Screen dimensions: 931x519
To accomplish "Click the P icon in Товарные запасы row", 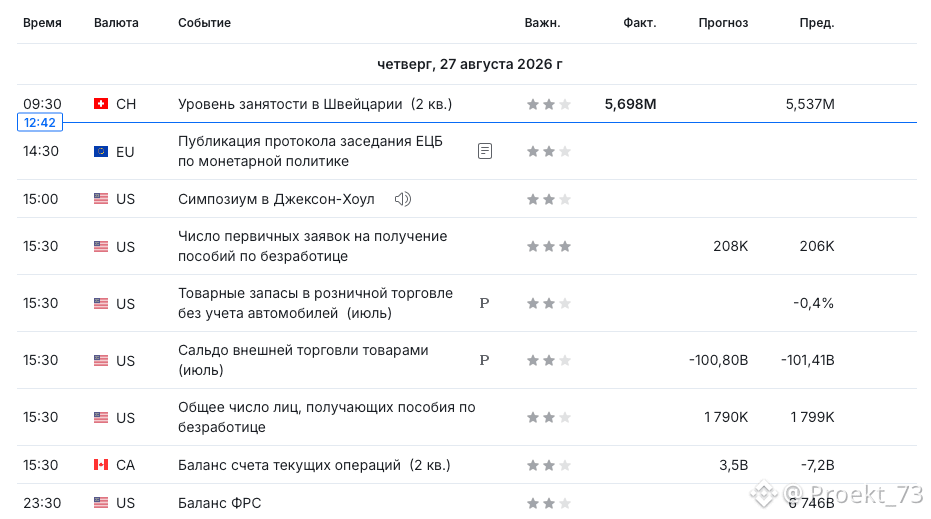I will 484,303.
